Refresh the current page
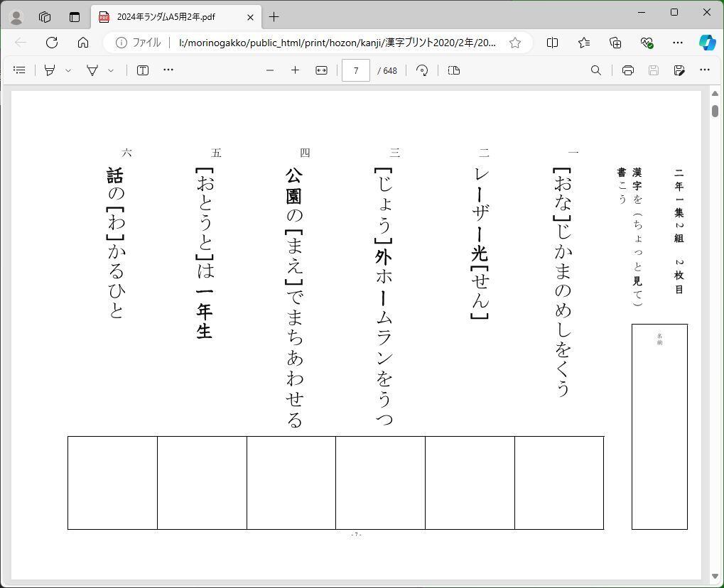 52,43
